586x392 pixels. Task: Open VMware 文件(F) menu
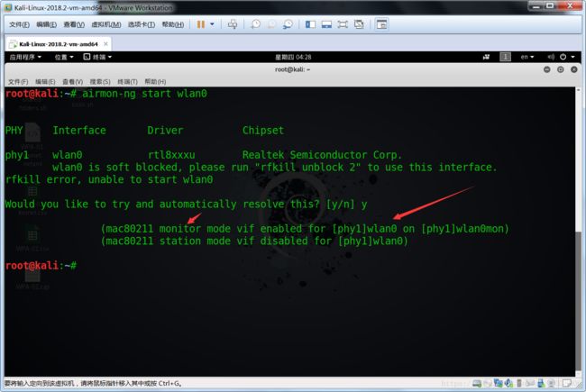tap(19, 24)
